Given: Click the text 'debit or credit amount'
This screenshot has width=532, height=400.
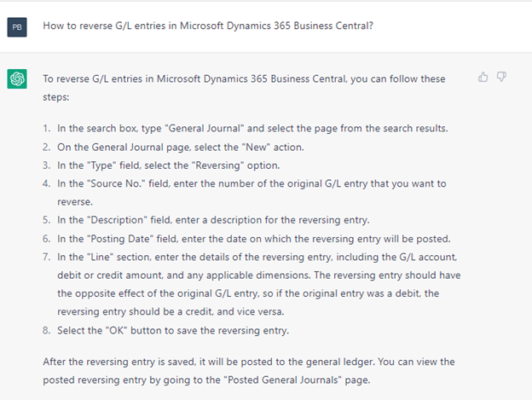Looking at the screenshot, I should pos(110,275).
